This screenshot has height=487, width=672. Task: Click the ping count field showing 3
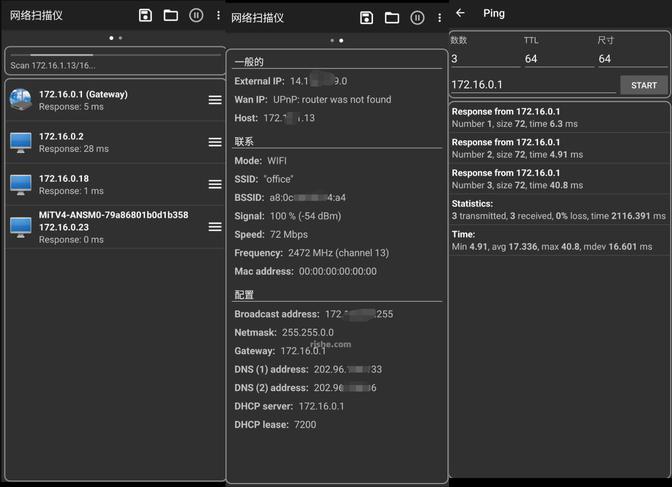[482, 59]
